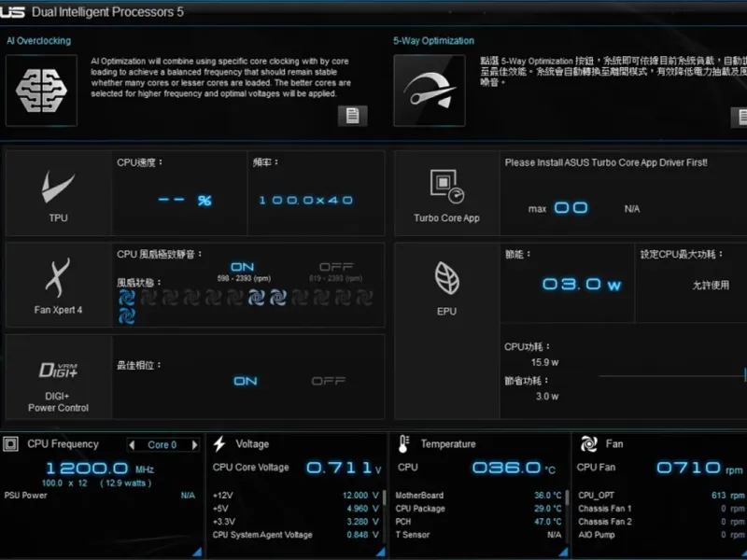
Task: Click the 1200.0 MHz CPU frequency readout
Action: (100, 469)
